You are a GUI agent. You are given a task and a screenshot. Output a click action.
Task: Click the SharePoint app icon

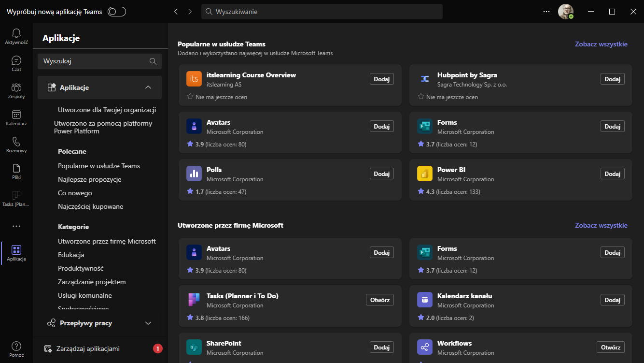click(x=194, y=347)
